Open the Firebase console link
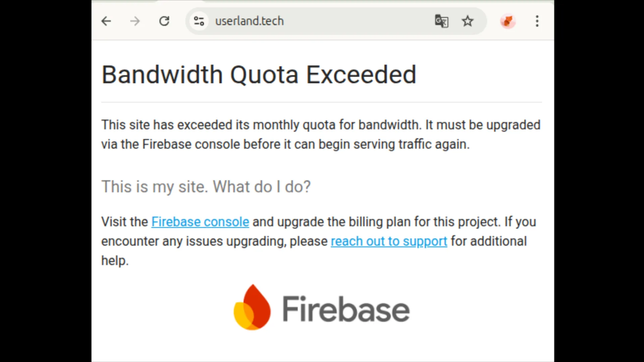 coord(200,222)
